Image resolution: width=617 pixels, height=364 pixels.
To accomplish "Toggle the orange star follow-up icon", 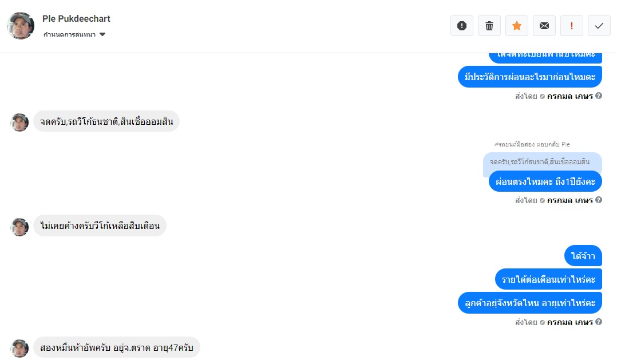I will (517, 26).
